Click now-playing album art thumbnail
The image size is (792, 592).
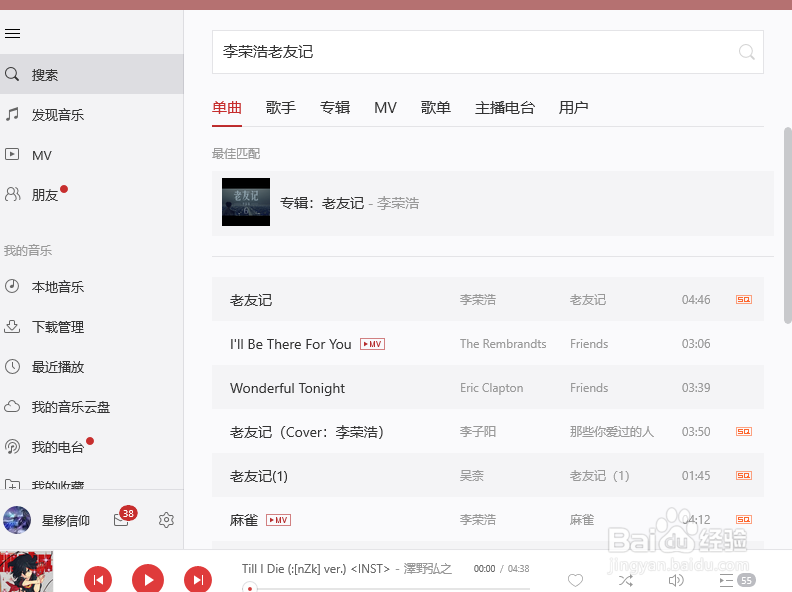click(26, 571)
